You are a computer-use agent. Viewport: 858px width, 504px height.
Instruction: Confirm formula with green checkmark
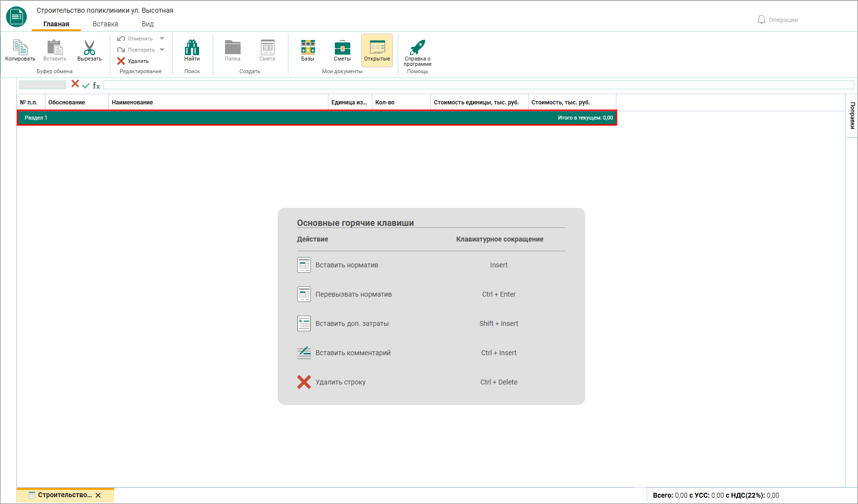click(x=86, y=85)
